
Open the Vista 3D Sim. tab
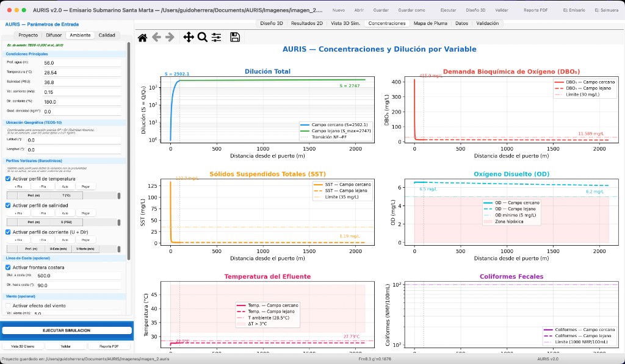[345, 24]
